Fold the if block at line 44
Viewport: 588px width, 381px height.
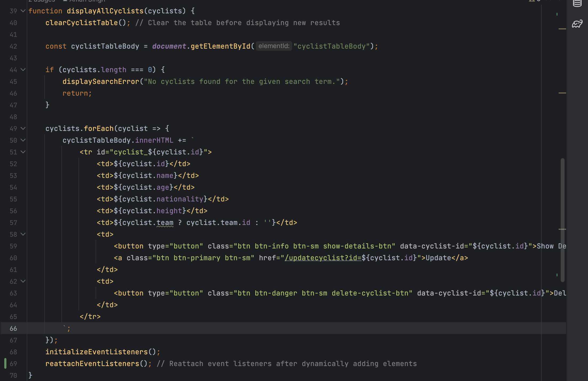pos(23,70)
